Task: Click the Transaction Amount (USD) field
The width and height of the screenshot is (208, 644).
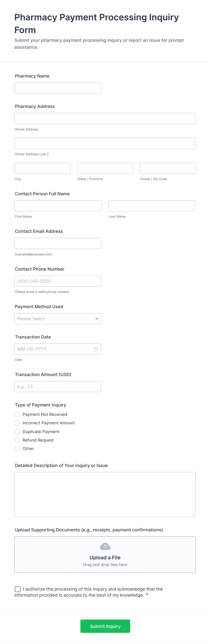Action: click(57, 387)
